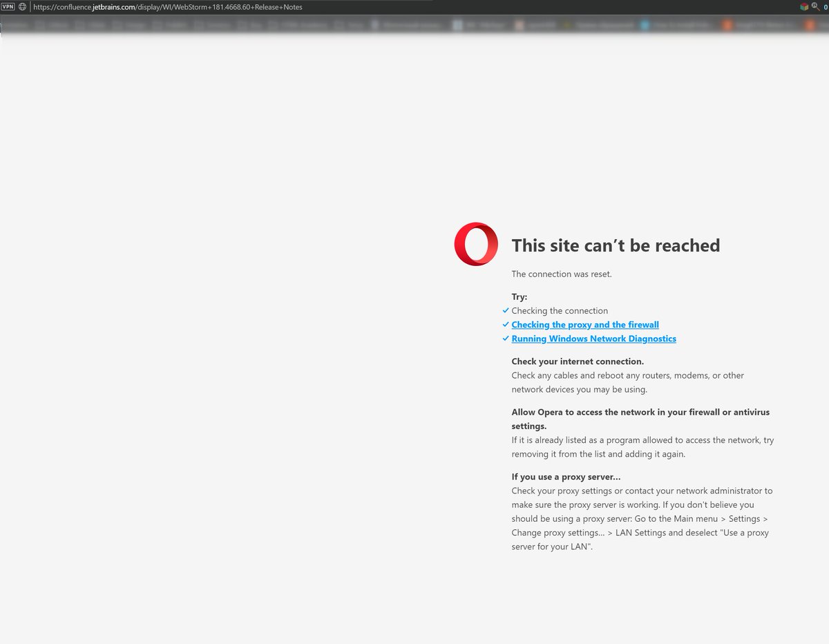Click the 'If you use a proxy server...' heading

566,477
